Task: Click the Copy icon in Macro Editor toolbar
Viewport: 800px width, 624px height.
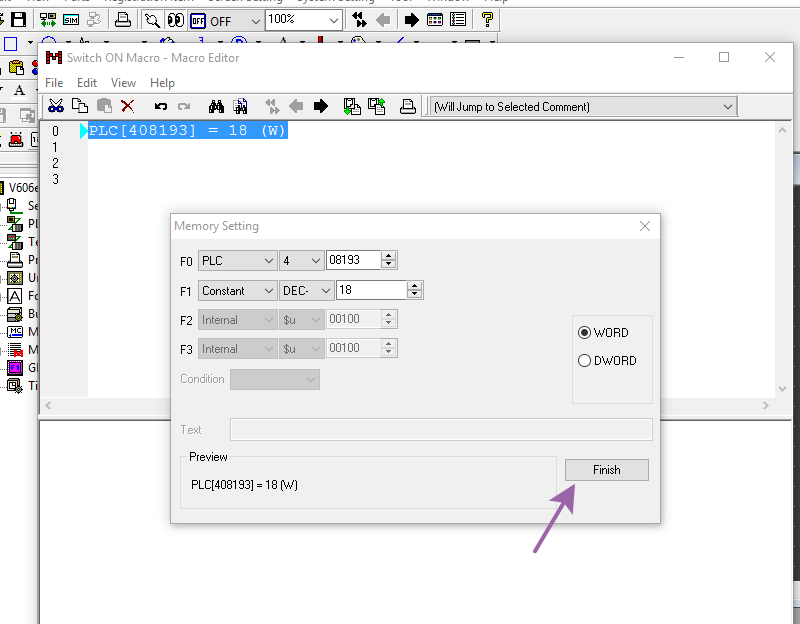Action: [x=80, y=106]
